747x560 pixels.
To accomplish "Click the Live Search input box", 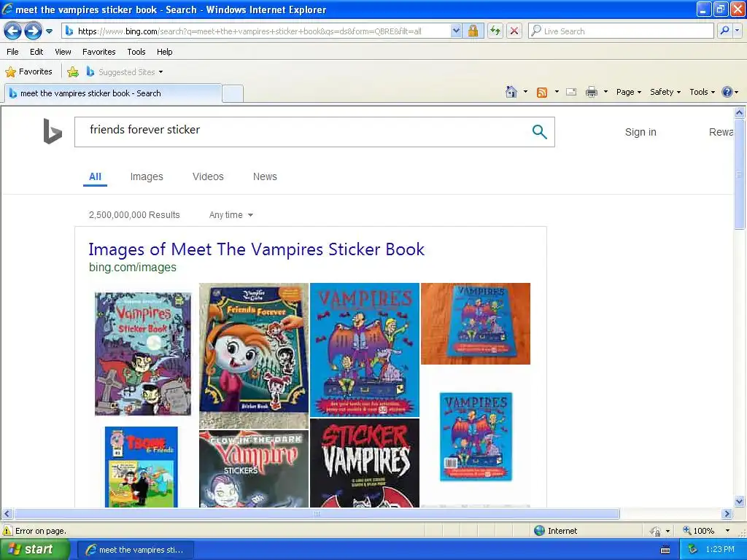I will tap(622, 31).
